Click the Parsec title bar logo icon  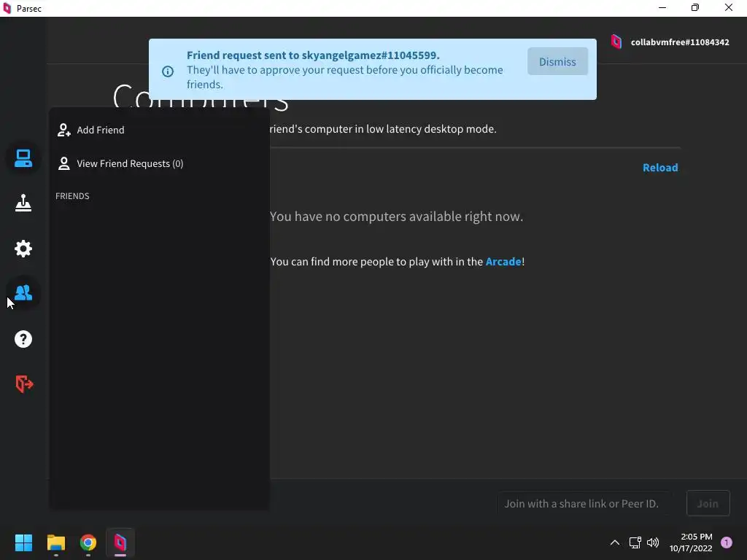tap(7, 8)
